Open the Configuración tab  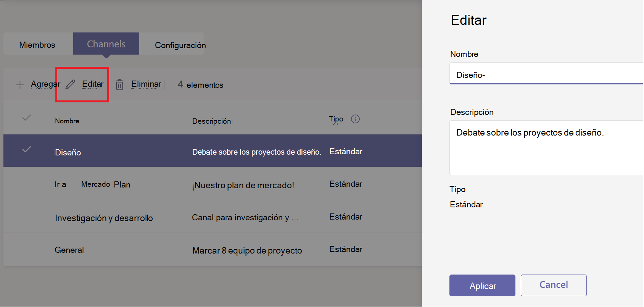(x=180, y=45)
